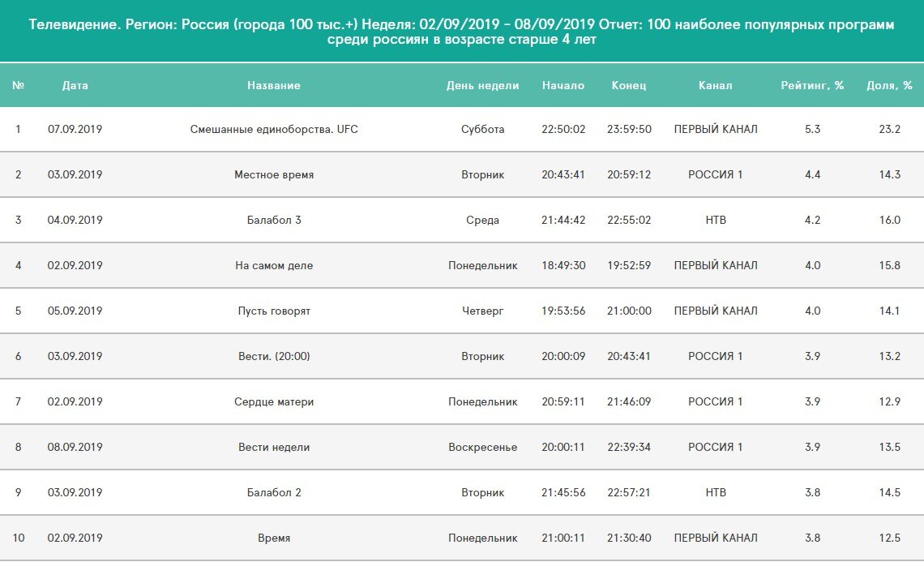
Task: Click the 'Название' column header
Action: click(273, 85)
